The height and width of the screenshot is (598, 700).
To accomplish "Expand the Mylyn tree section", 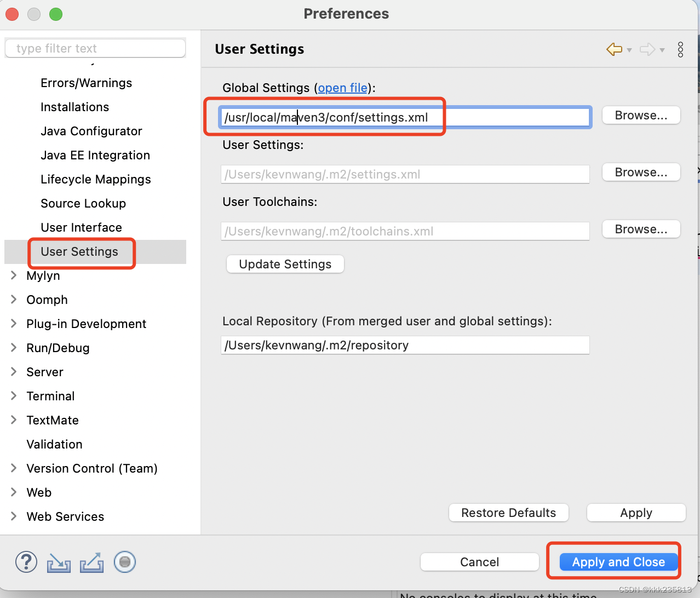I will (x=13, y=275).
